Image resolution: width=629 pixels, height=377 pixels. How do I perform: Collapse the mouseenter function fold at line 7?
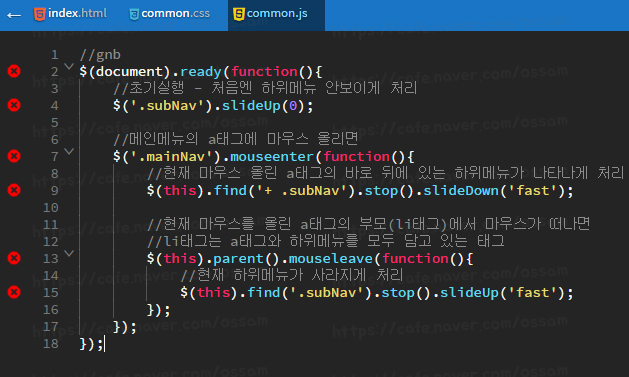point(69,152)
